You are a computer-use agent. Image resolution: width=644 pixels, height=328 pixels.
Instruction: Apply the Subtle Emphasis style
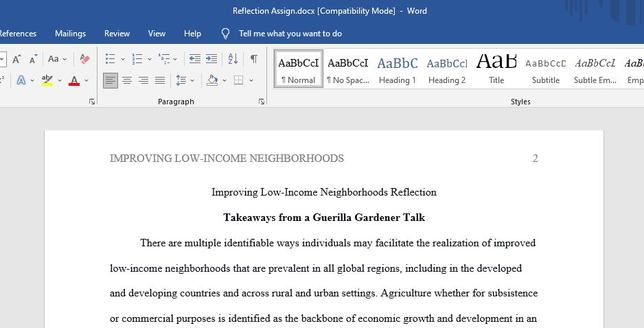point(595,69)
